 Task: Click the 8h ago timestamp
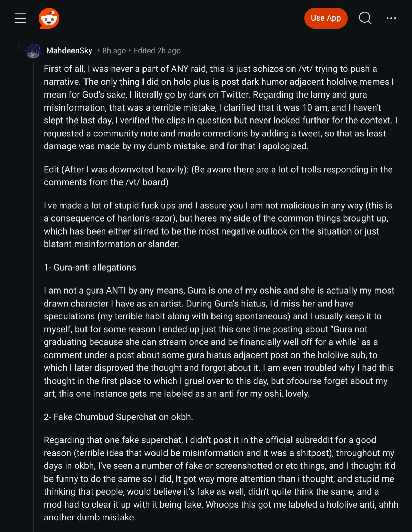(x=114, y=51)
